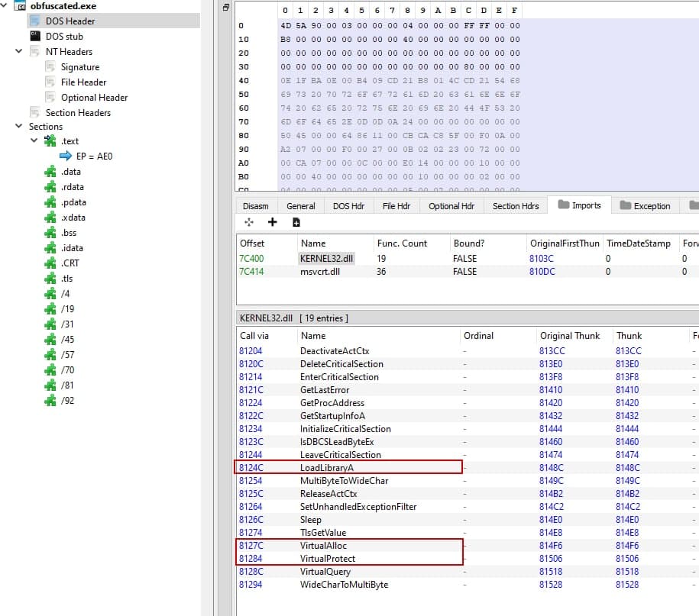Switch to the Disasm tab
Image resolution: width=699 pixels, height=616 pixels.
(255, 206)
